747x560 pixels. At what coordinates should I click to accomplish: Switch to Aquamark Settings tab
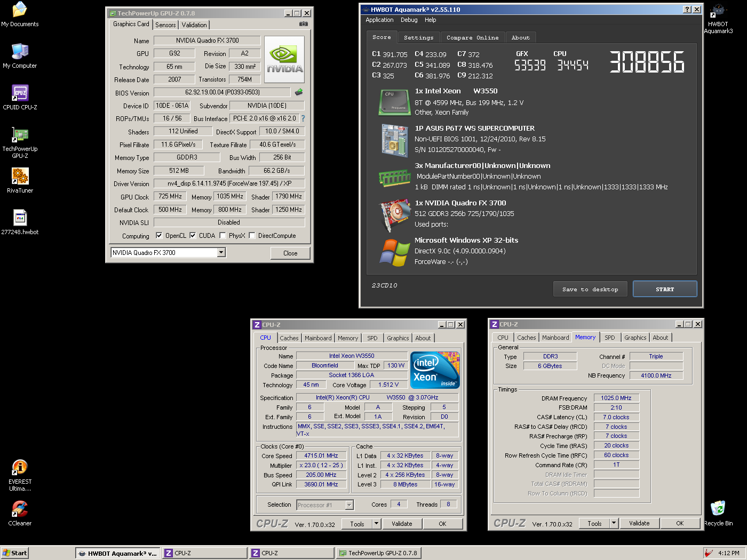tap(419, 37)
